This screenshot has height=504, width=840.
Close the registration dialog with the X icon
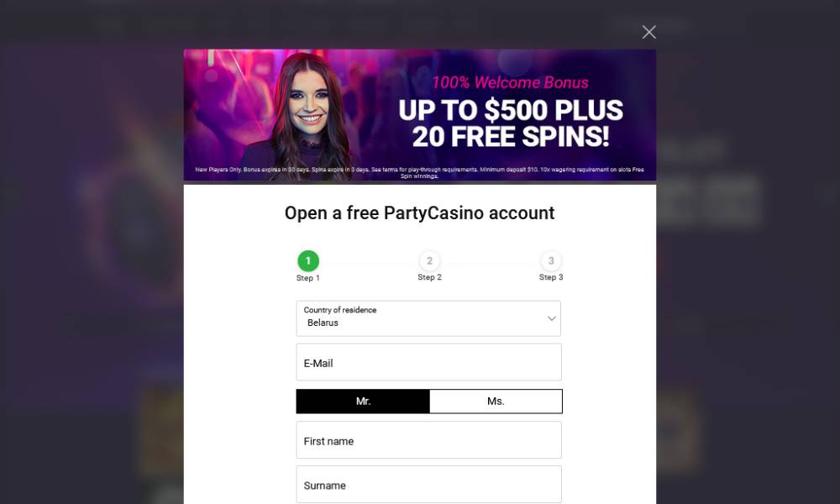pyautogui.click(x=648, y=32)
